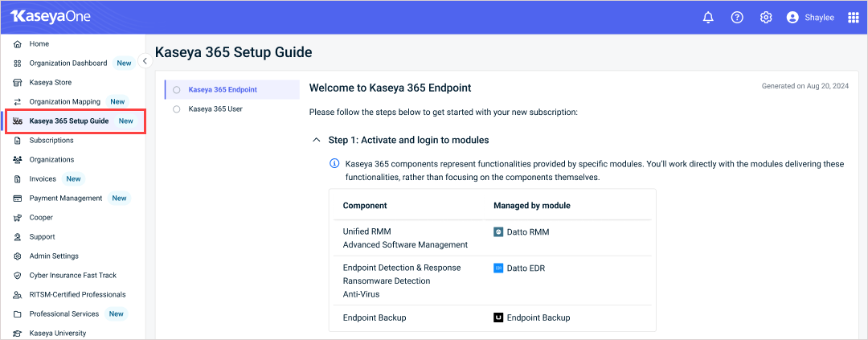Click the Admin Settings gear icon
The height and width of the screenshot is (340, 868).
coord(17,256)
